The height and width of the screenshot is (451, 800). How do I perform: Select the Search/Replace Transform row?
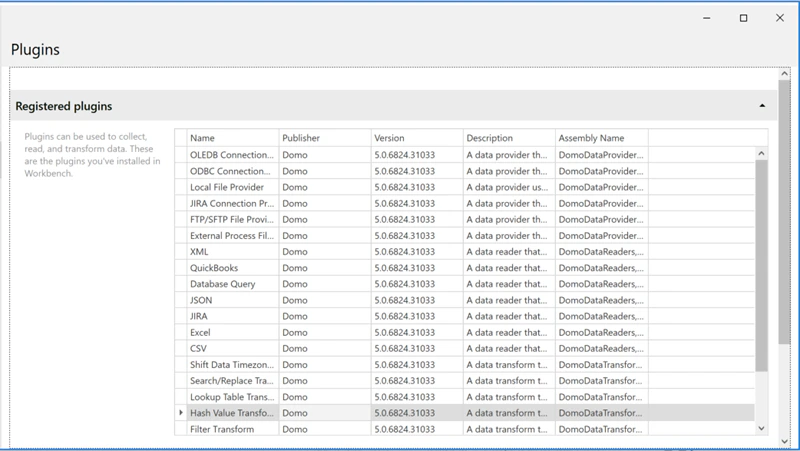point(464,381)
